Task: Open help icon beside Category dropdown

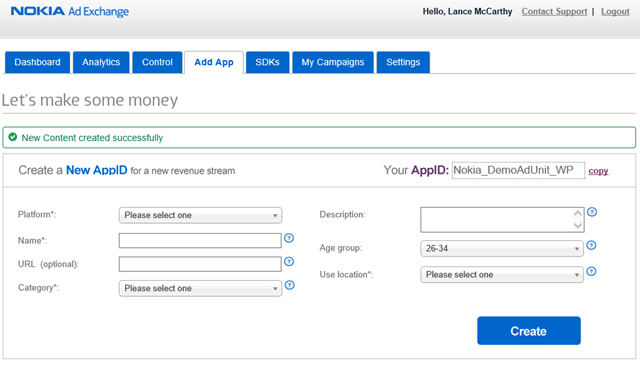Action: coord(289,285)
